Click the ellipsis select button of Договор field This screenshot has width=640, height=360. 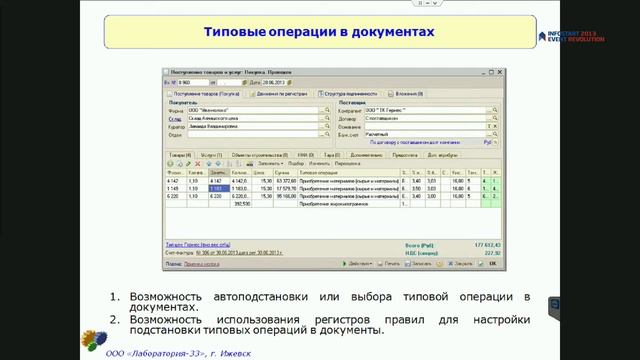coord(489,118)
